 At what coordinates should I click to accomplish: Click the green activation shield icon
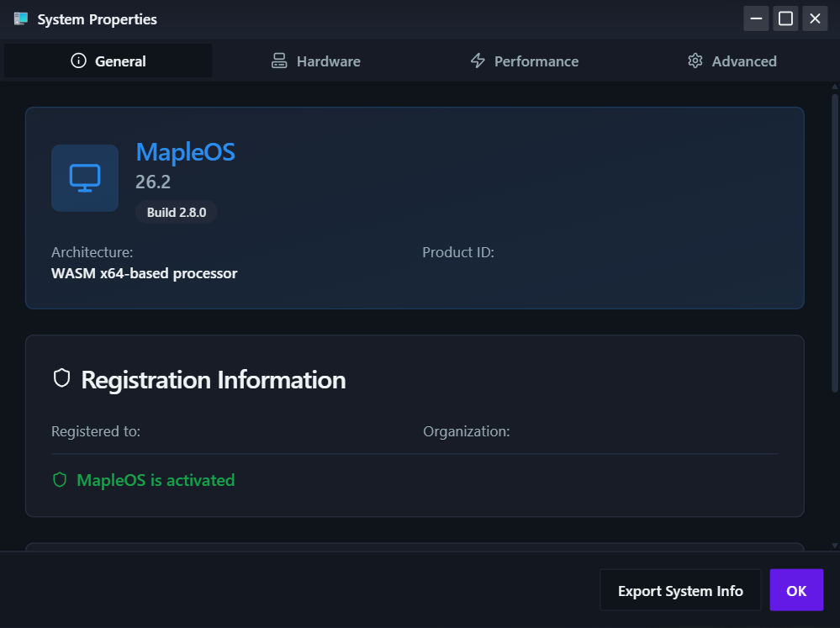60,479
